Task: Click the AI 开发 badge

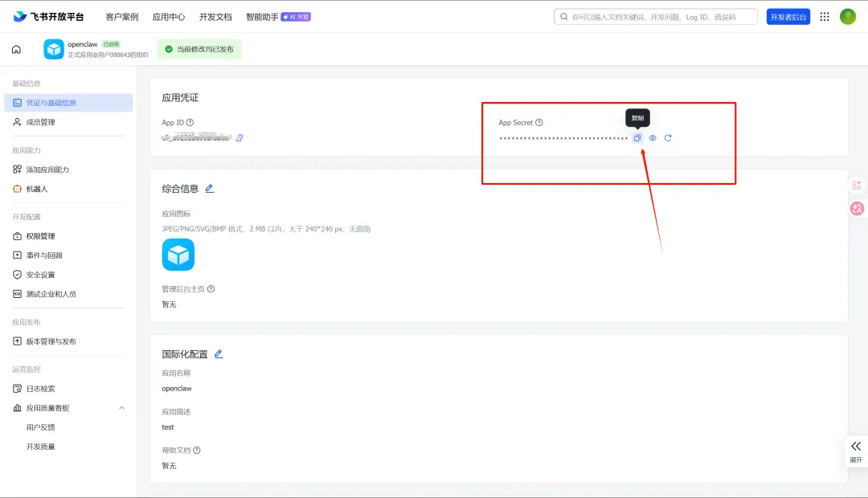Action: (296, 17)
